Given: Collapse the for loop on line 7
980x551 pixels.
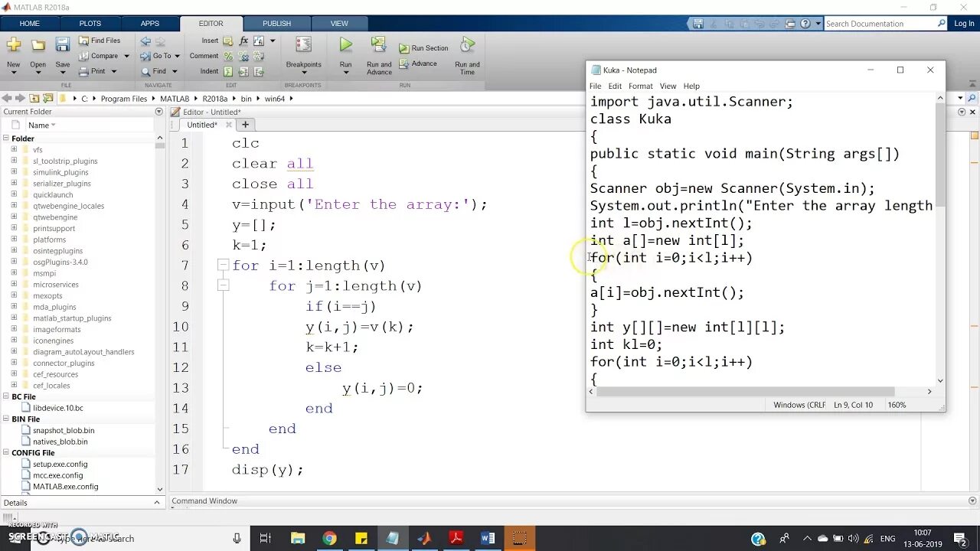Looking at the screenshot, I should coord(223,266).
